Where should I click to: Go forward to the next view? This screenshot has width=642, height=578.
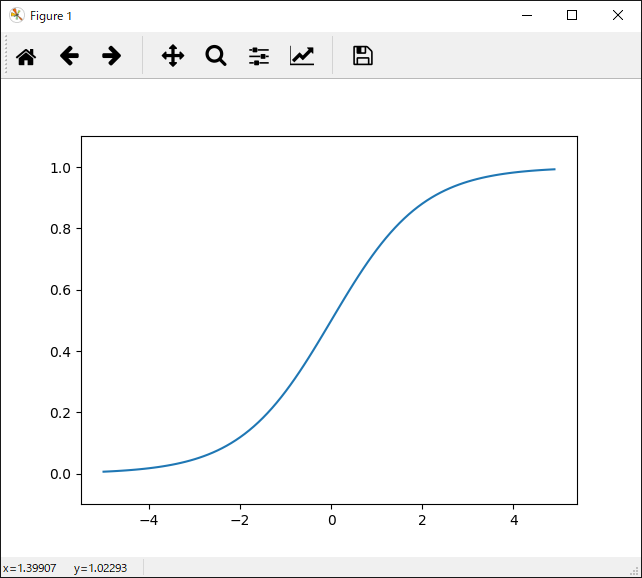[112, 56]
